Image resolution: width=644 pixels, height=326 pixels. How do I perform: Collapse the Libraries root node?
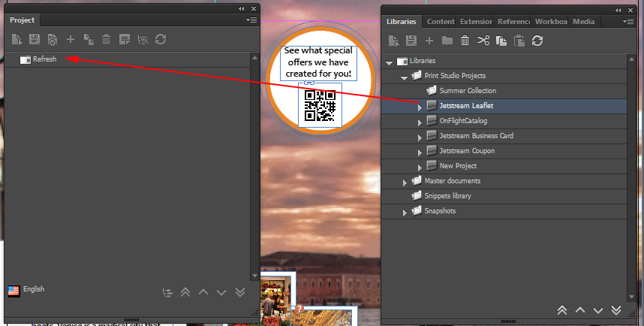pos(390,63)
